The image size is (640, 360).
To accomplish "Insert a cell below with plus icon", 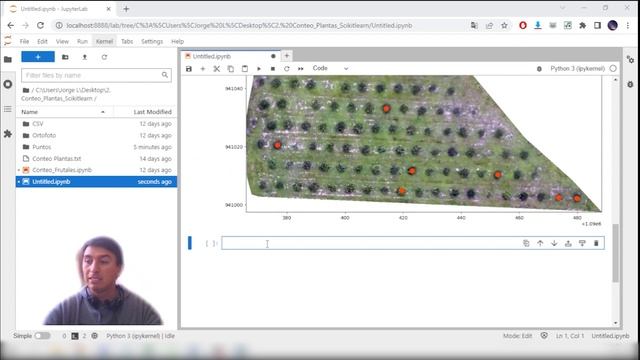I will tap(202, 69).
